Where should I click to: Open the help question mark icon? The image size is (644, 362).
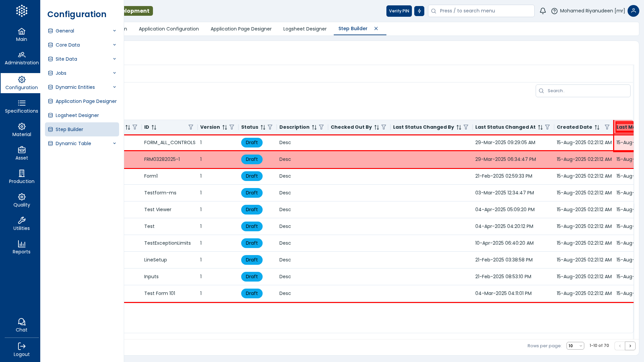(554, 11)
